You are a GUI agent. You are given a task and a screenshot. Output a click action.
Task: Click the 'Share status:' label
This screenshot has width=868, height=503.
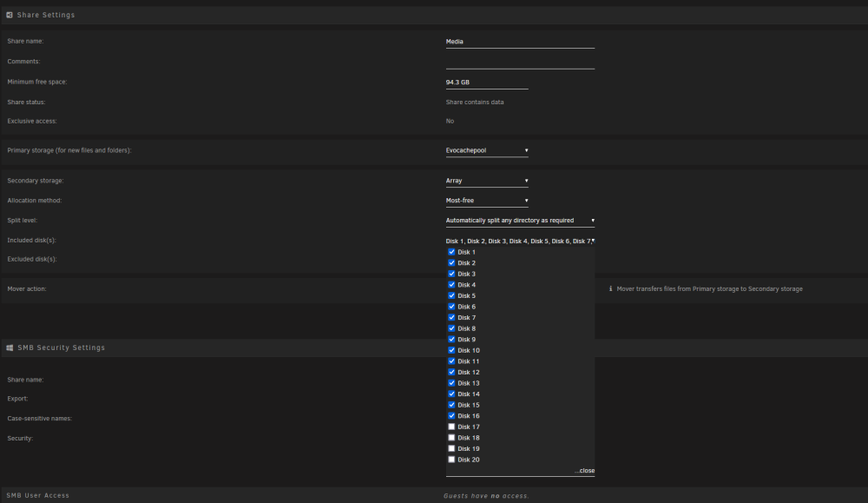tap(26, 102)
